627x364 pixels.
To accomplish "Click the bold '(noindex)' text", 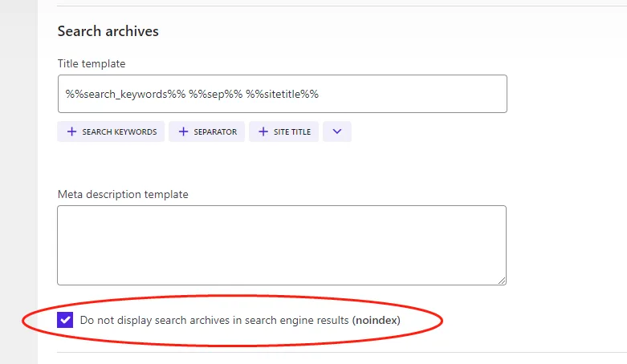I will tap(376, 321).
